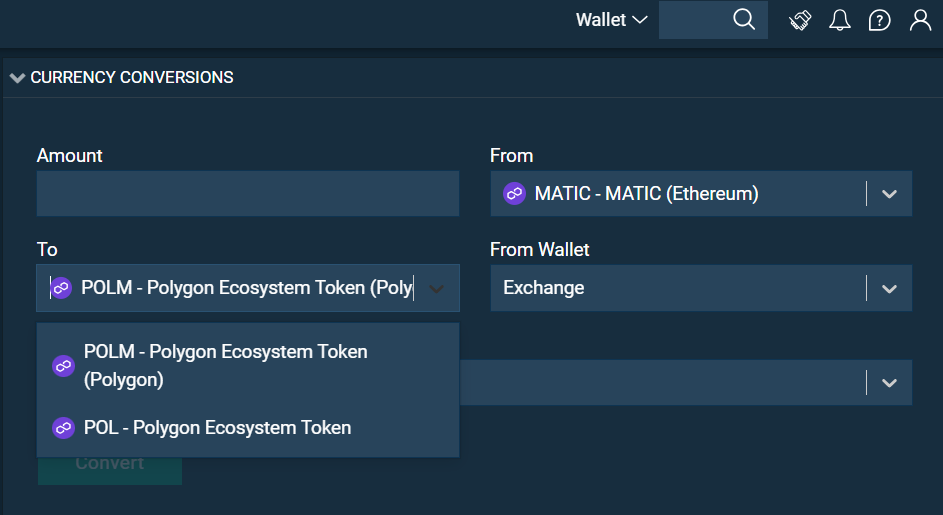The height and width of the screenshot is (515, 943).
Task: Select POL - Polygon Ecosystem Token option
Action: (248, 428)
